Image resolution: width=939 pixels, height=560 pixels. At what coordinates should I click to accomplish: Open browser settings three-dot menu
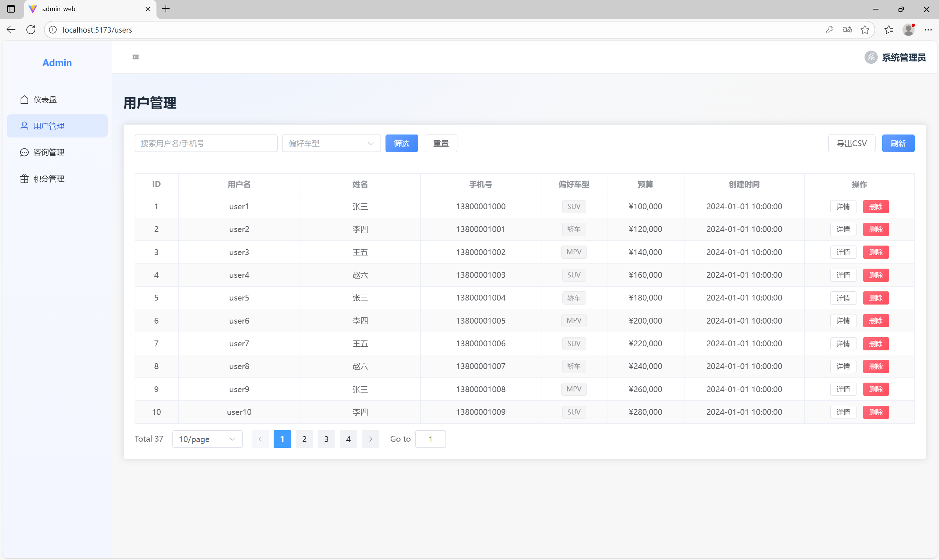(928, 30)
